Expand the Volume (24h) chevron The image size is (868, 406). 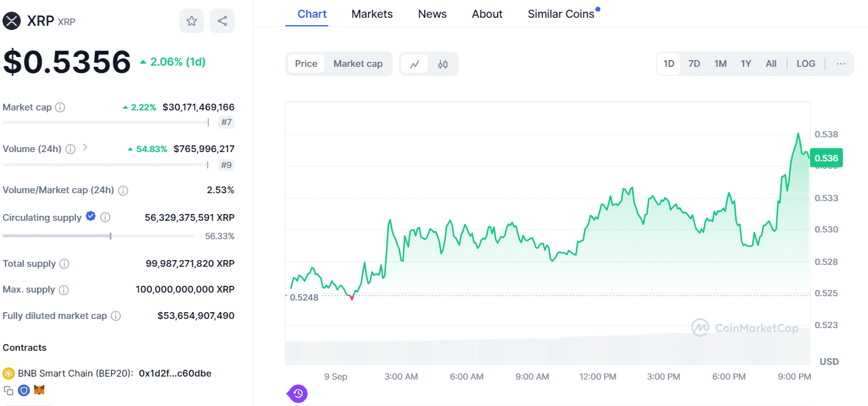[85, 148]
